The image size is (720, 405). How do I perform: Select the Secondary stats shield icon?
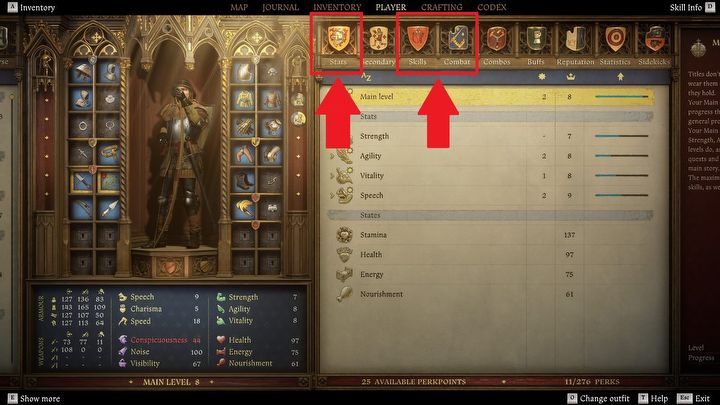point(378,39)
